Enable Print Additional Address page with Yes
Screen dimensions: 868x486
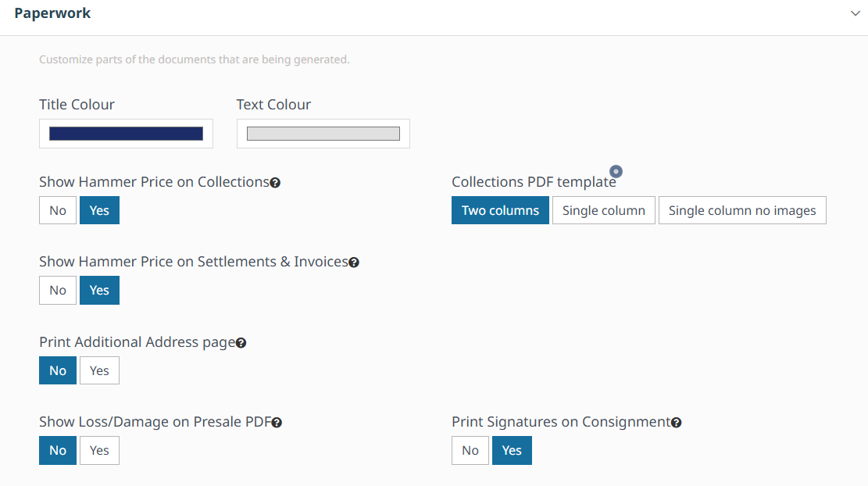tap(99, 370)
